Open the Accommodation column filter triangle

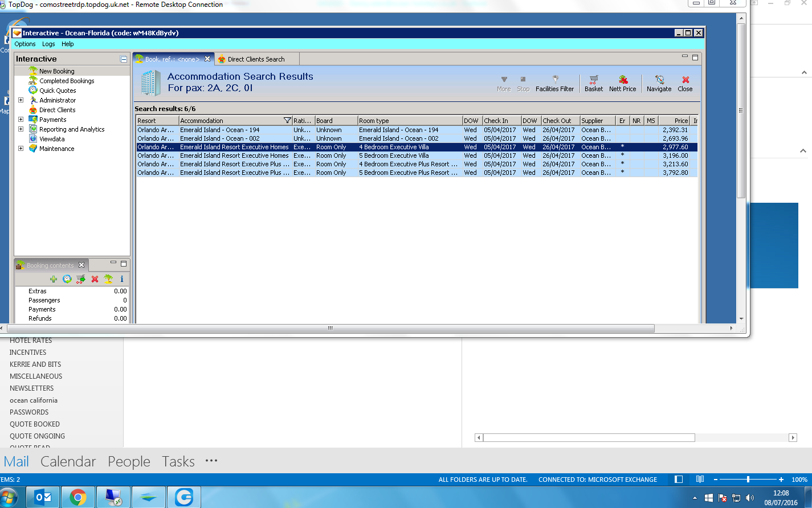287,121
